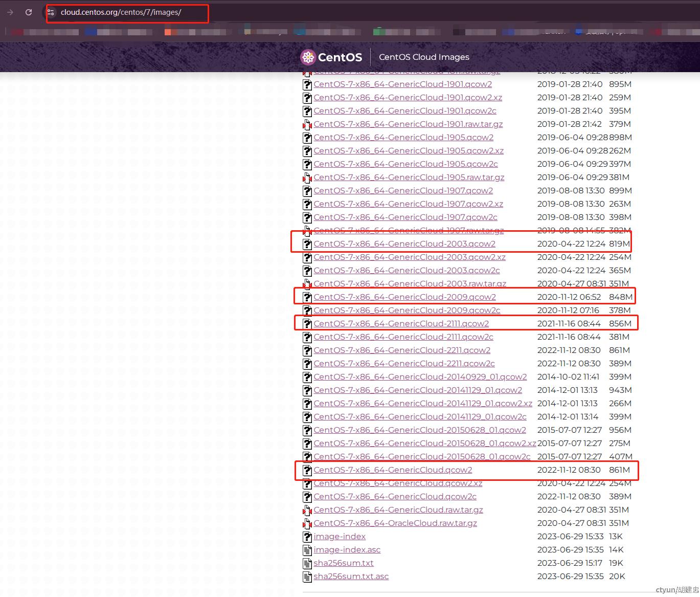Click date 2023-06-29 15:33 of image-index
This screenshot has height=597, width=700.
coord(570,537)
